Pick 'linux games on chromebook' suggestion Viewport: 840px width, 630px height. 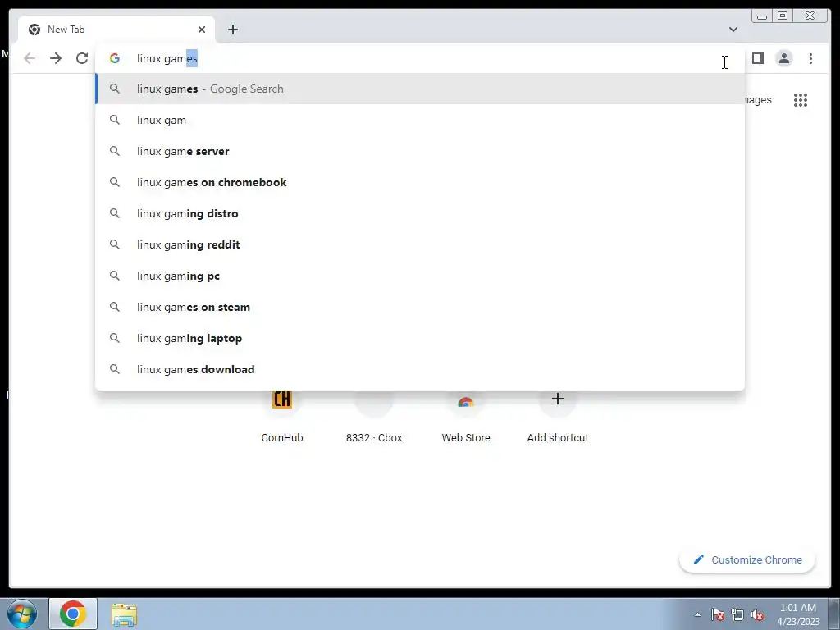click(420, 182)
